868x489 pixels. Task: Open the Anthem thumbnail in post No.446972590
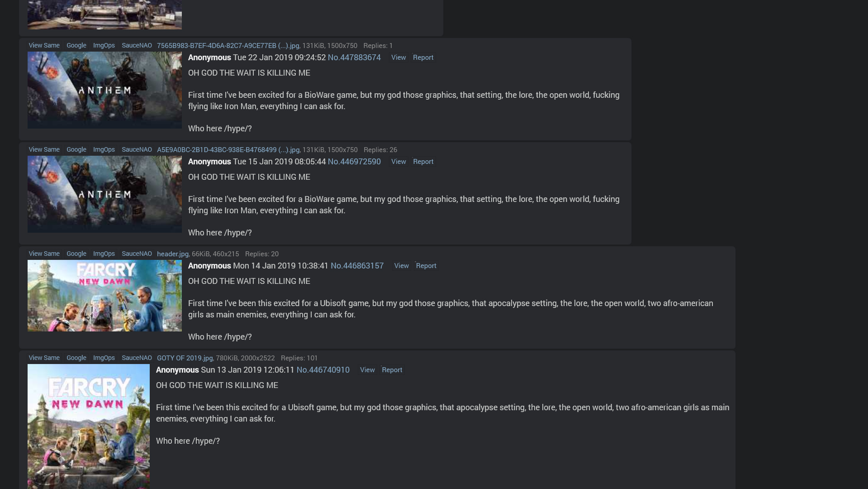click(x=104, y=194)
